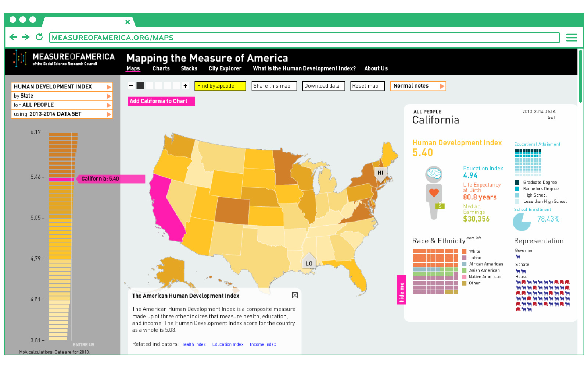Select the dark zoom level square

coord(140,86)
